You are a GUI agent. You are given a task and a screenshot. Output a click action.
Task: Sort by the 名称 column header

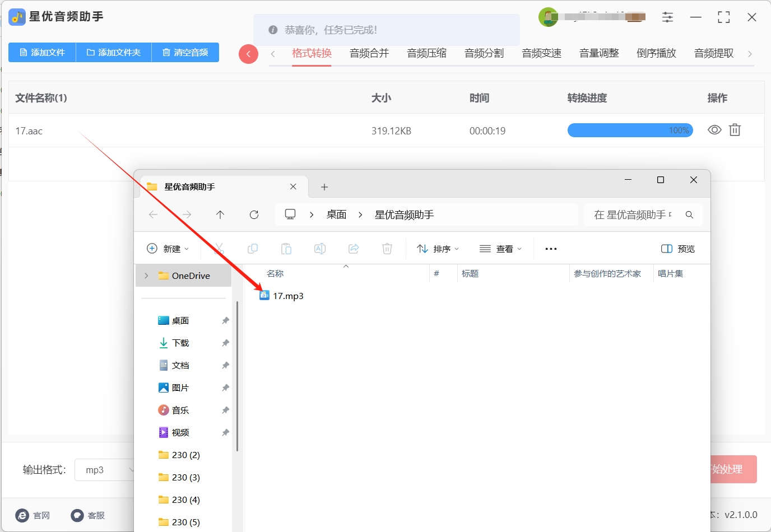tap(275, 273)
